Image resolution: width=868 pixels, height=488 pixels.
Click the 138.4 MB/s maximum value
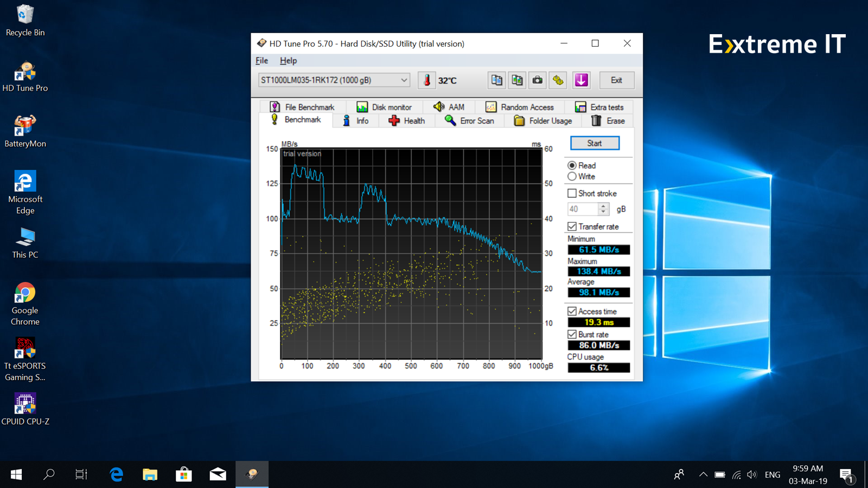pyautogui.click(x=599, y=271)
